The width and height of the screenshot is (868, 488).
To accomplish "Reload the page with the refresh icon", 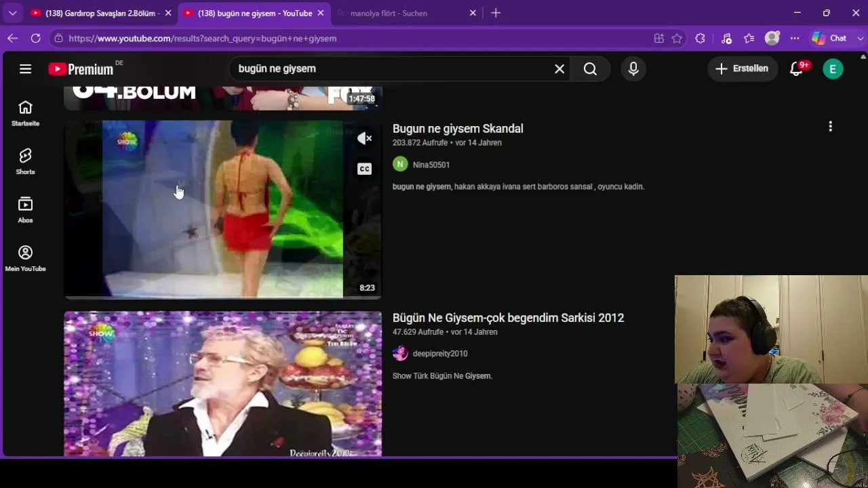I will pos(36,39).
